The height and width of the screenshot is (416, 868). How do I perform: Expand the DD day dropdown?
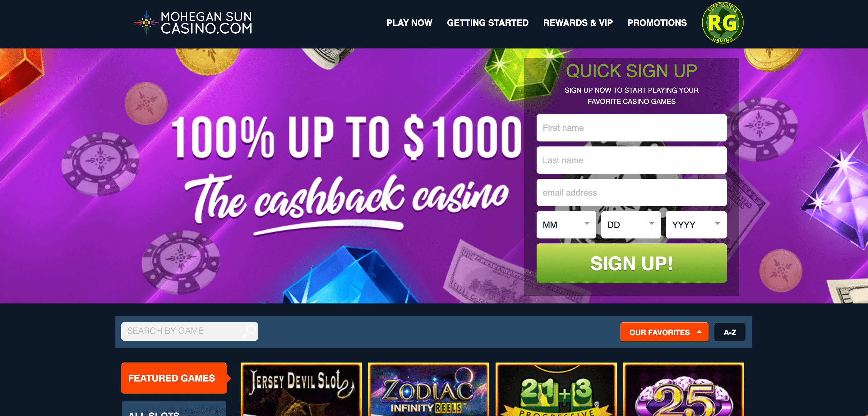click(x=631, y=224)
